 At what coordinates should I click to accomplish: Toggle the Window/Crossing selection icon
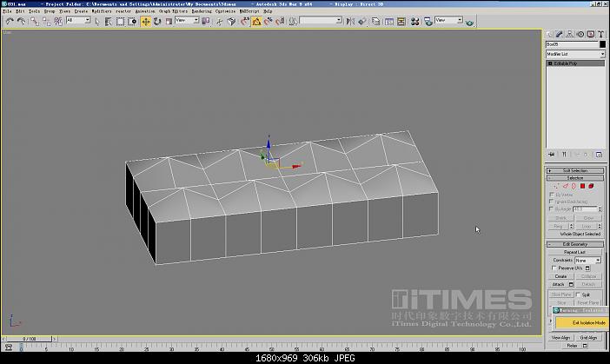(132, 22)
